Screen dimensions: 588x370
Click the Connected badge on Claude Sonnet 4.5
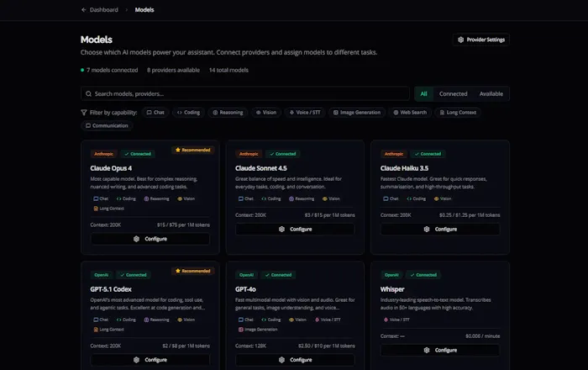[x=283, y=154]
